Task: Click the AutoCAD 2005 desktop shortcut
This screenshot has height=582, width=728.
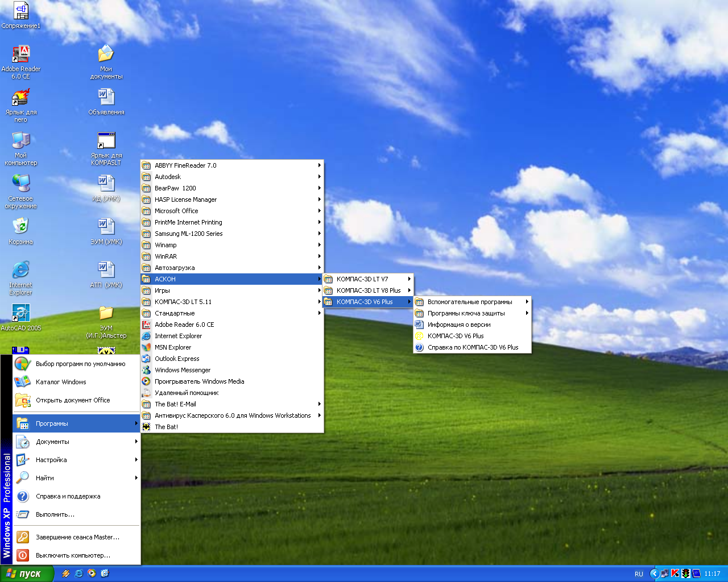Action: [21, 318]
